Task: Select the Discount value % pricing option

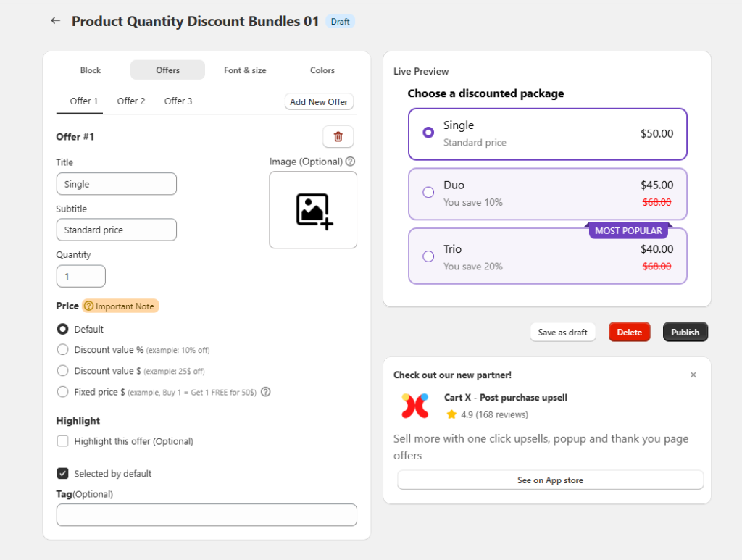Action: (x=62, y=349)
